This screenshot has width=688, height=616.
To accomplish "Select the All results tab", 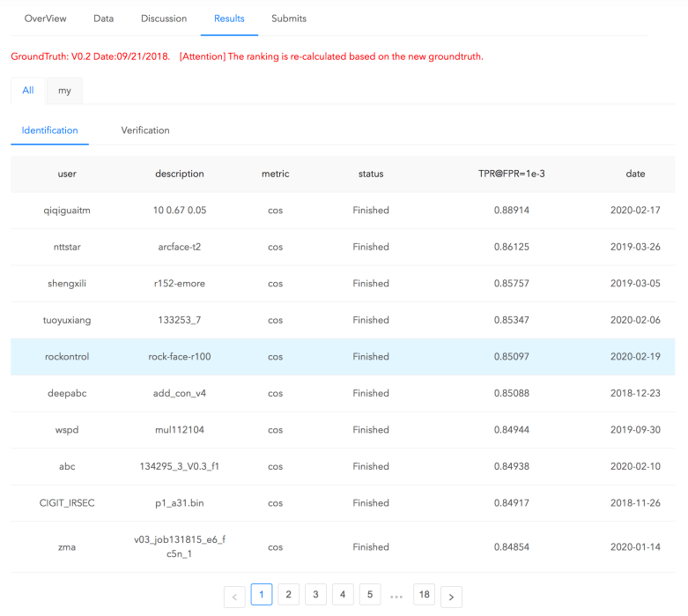I will [28, 91].
